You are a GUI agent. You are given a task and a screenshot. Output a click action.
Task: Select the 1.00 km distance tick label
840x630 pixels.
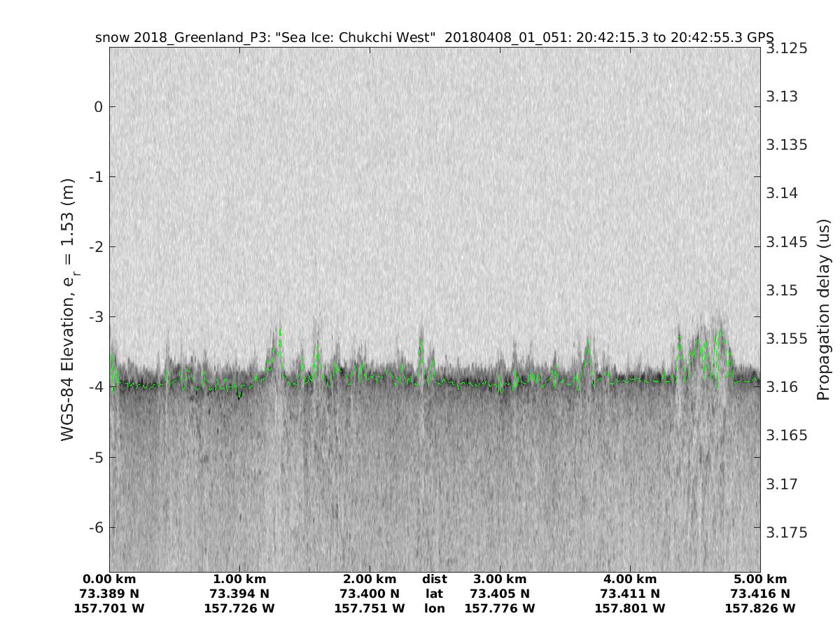(239, 580)
